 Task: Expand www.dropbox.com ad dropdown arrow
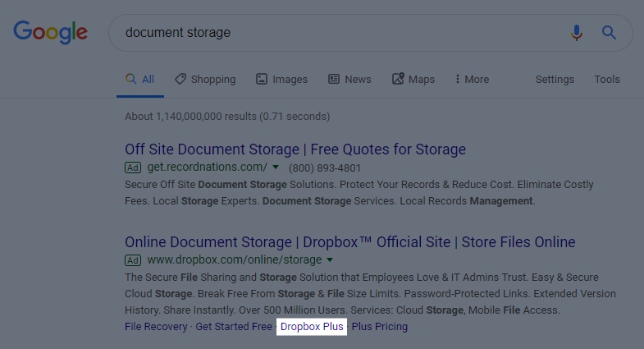[x=330, y=259]
